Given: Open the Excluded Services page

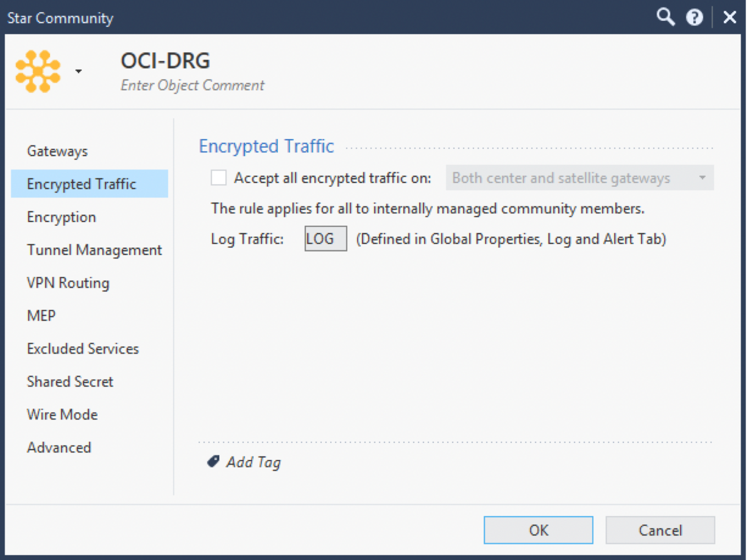Looking at the screenshot, I should coord(83,349).
